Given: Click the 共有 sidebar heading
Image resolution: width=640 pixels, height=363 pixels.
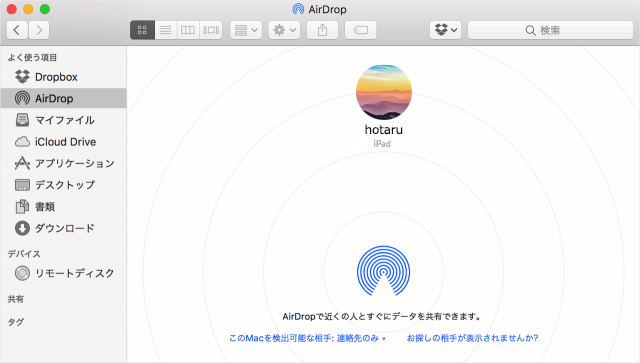Looking at the screenshot, I should click(x=16, y=299).
